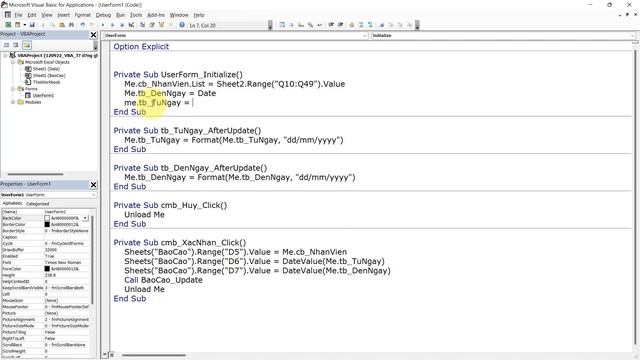
Task: Click the Enabled property value True
Action: (67, 256)
